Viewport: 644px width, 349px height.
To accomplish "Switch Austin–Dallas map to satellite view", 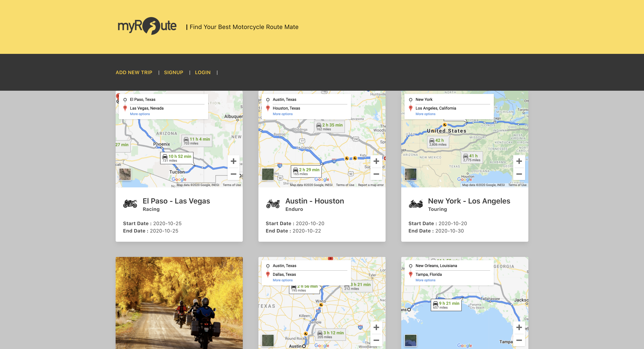I will click(x=268, y=340).
